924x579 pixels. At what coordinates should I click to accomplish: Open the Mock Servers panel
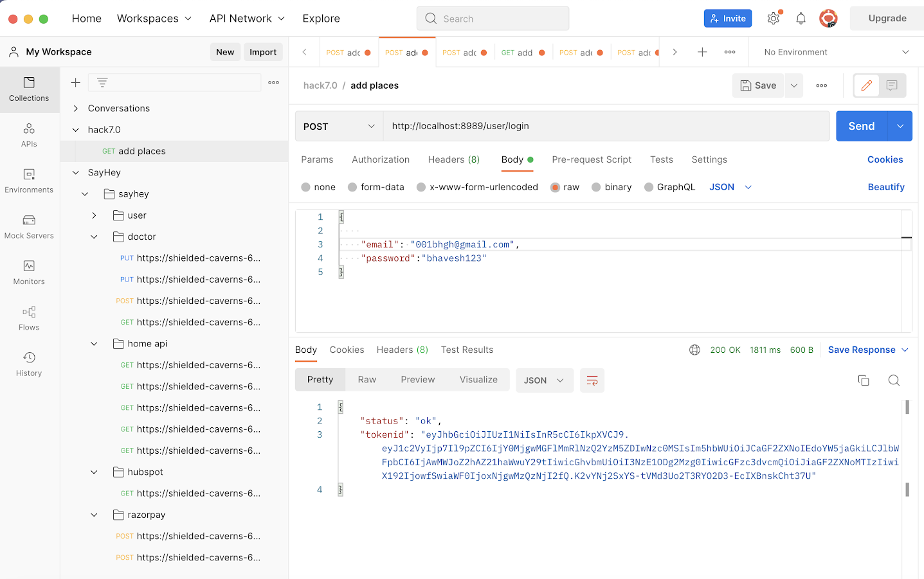[x=29, y=227]
